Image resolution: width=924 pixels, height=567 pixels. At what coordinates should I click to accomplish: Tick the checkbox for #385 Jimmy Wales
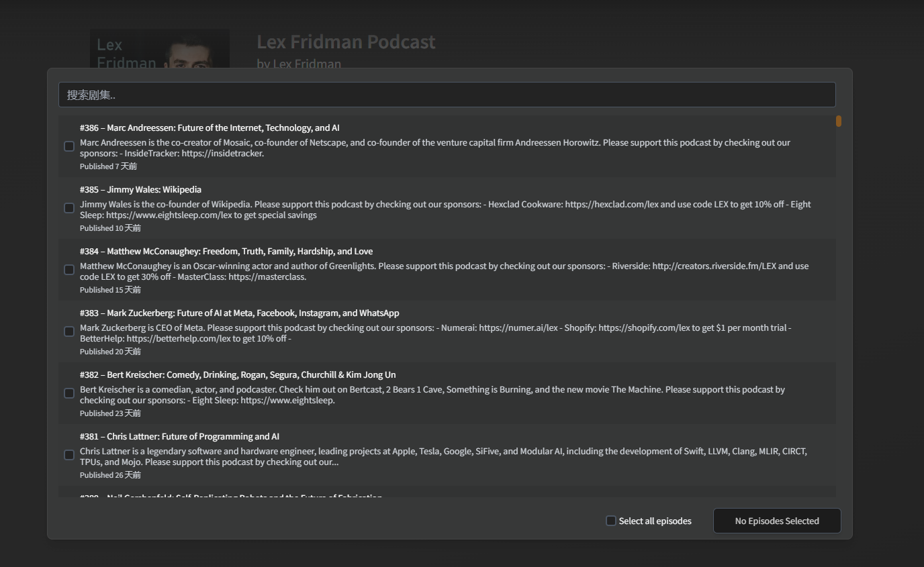(69, 208)
